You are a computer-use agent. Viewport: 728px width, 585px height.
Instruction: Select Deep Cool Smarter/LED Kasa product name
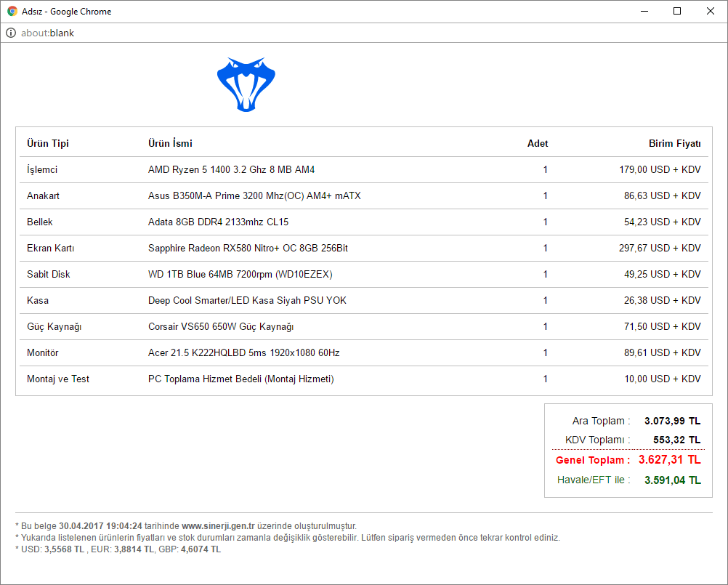coord(247,300)
